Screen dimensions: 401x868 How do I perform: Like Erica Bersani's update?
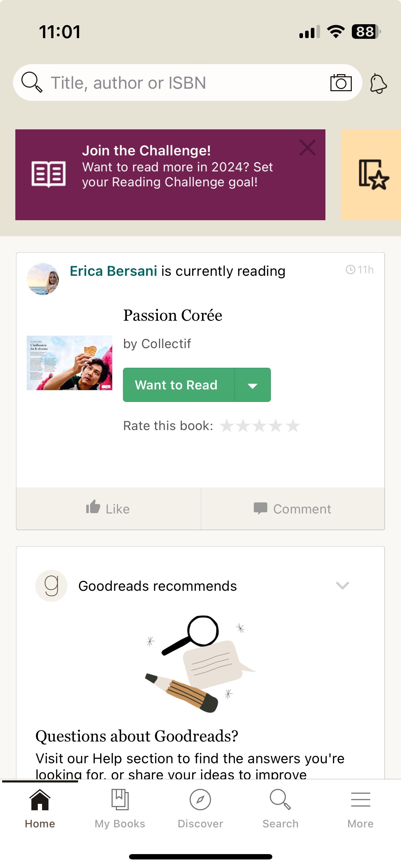pyautogui.click(x=108, y=508)
